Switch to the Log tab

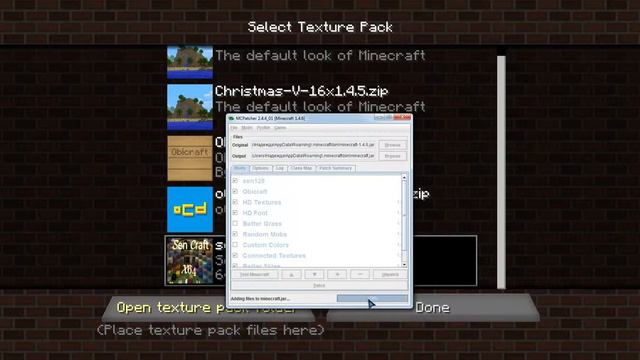pos(280,168)
